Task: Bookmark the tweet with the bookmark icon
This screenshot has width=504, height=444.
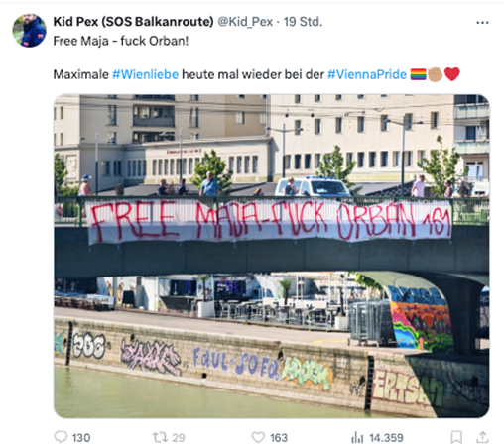Action: click(456, 437)
